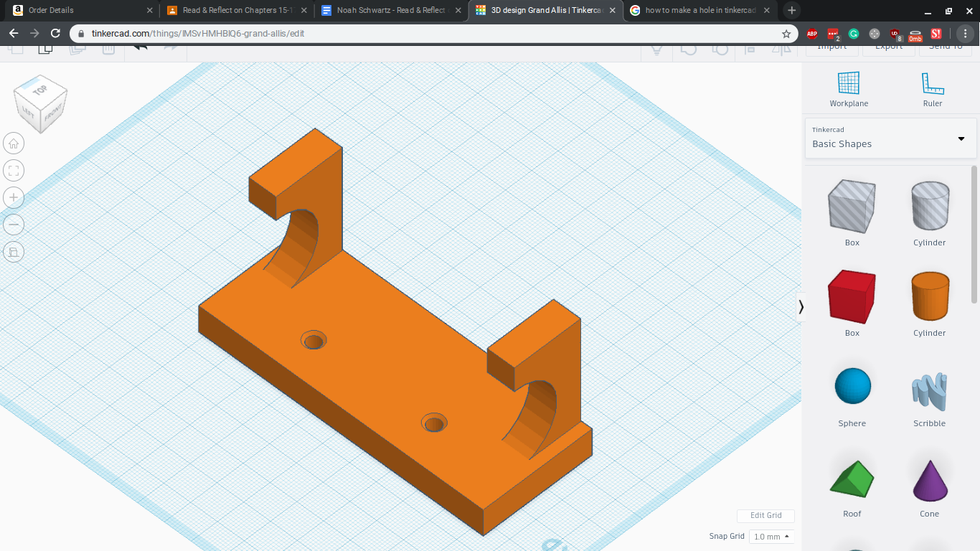
Task: Open the Ruler tool
Action: [x=932, y=85]
